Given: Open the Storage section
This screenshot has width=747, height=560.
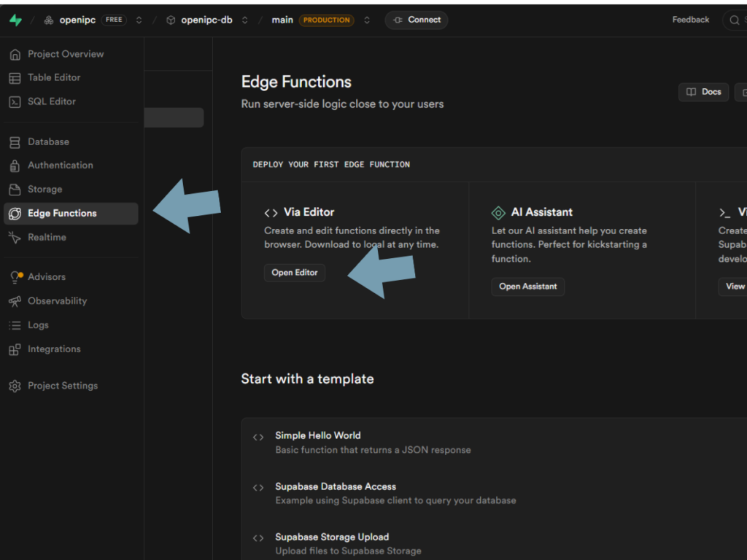Looking at the screenshot, I should (71, 190).
